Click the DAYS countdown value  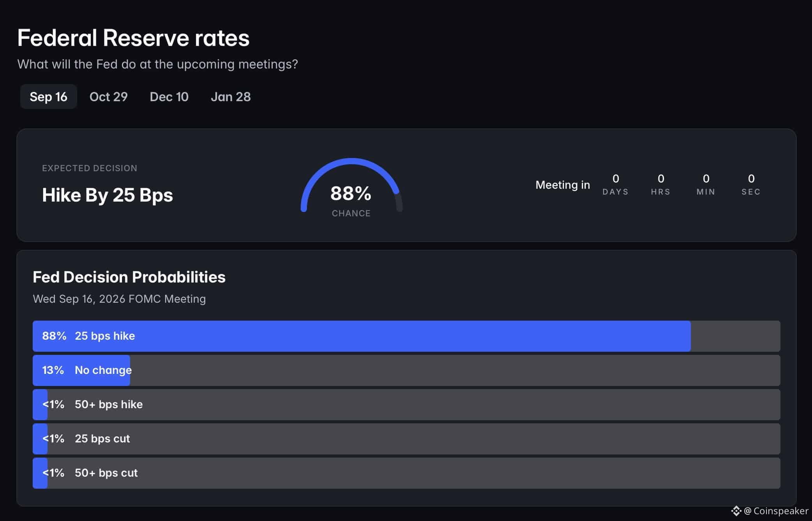click(x=616, y=179)
